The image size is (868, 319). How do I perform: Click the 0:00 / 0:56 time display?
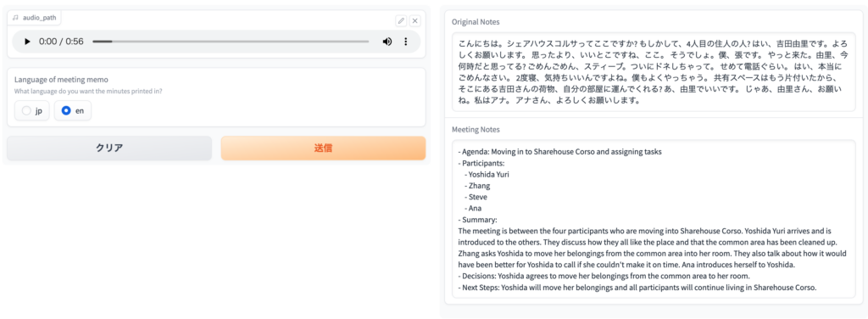(x=61, y=42)
